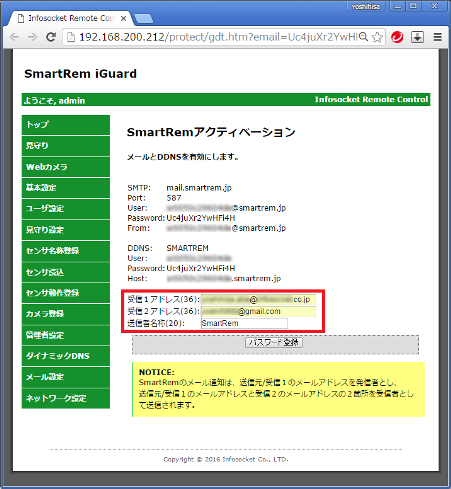Image resolution: width=451 pixels, height=489 pixels.
Task: Click the address bar URL field
Action: 217,37
